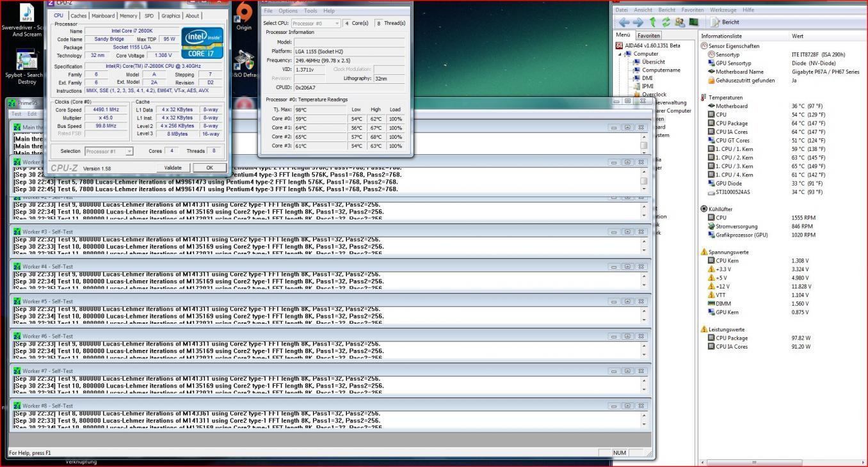Image resolution: width=868 pixels, height=467 pixels.
Task: Open Prime95 Test menu
Action: (x=16, y=114)
